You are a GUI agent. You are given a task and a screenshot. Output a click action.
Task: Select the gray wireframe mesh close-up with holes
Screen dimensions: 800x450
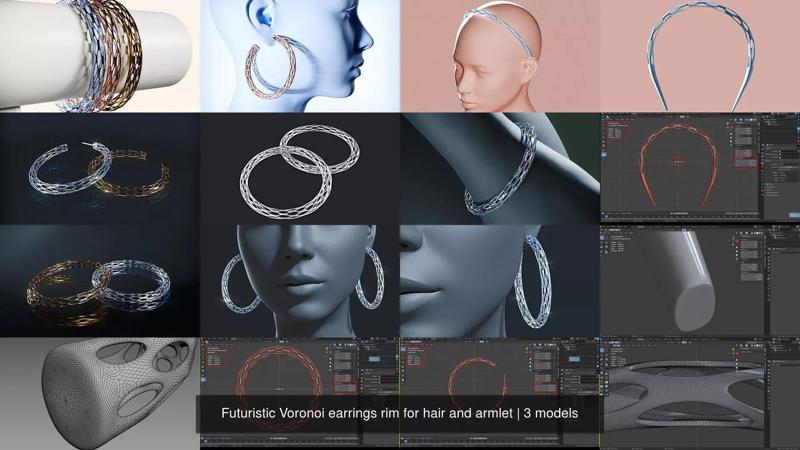[99, 394]
